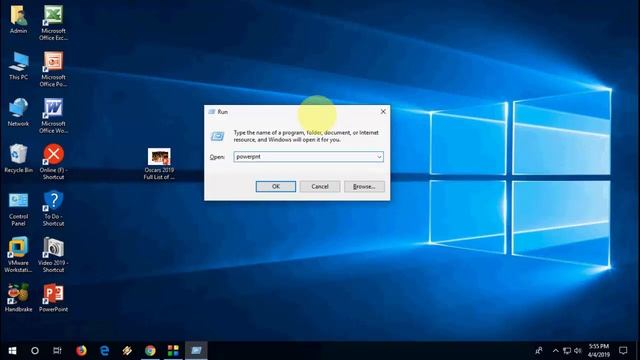The width and height of the screenshot is (640, 360).
Task: Open the Admin folder desktop icon
Action: 18,20
